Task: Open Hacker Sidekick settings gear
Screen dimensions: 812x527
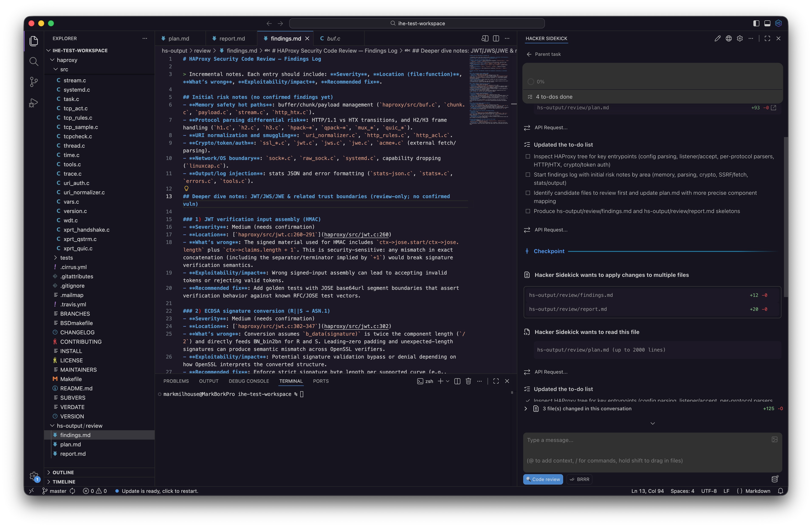Action: point(740,39)
